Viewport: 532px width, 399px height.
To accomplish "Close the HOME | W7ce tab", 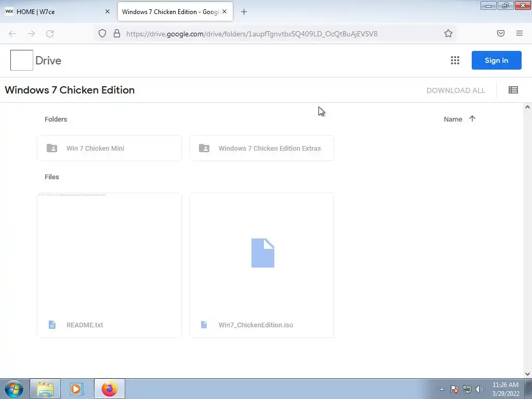I will (x=108, y=11).
